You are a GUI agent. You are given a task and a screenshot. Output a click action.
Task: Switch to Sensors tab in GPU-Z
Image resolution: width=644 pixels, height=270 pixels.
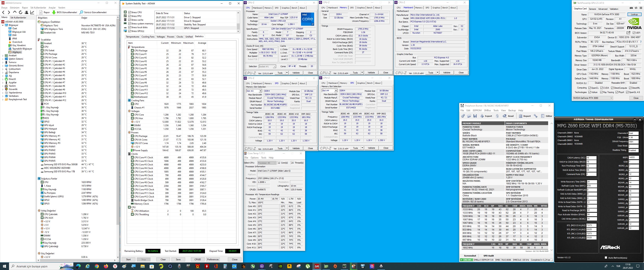pyautogui.click(x=592, y=9)
